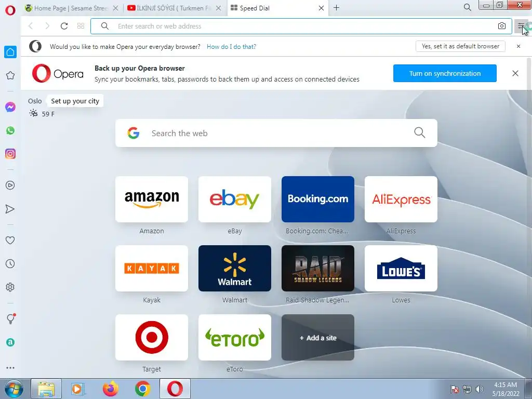
Task: Open Windows Explorer from taskbar
Action: [x=46, y=389]
